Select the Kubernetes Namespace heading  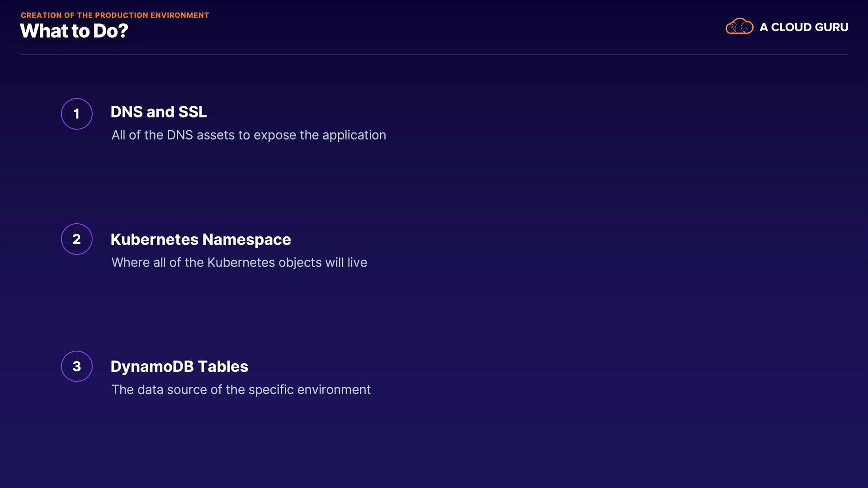pyautogui.click(x=201, y=239)
